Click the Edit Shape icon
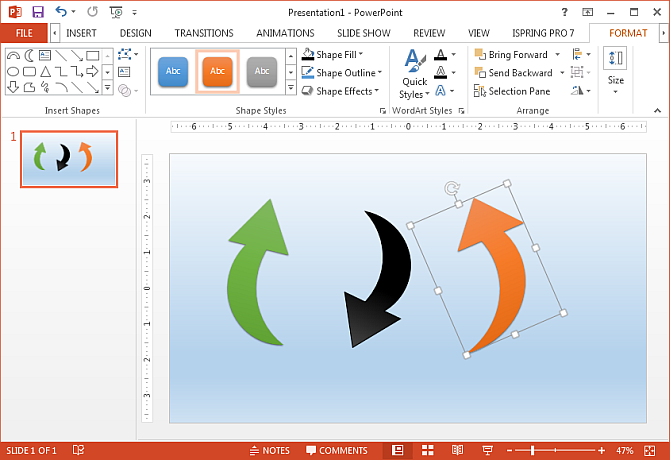Image resolution: width=670 pixels, height=460 pixels. pos(124,54)
